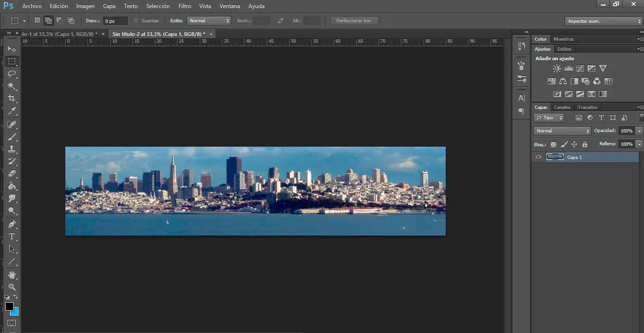Toggle the lock all layer button
Viewport: 644px width, 333px height.
pyautogui.click(x=584, y=144)
